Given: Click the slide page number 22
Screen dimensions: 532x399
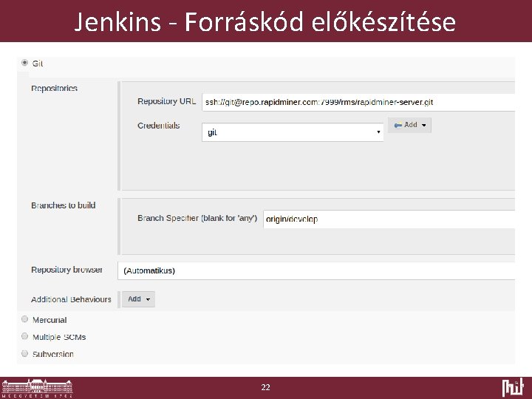Looking at the screenshot, I should tap(266, 387).
